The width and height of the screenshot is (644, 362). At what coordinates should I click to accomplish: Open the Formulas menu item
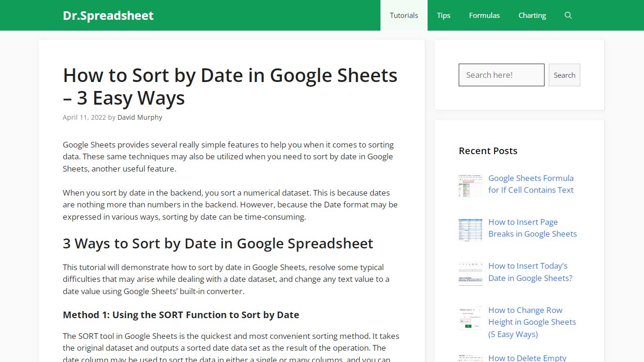pos(484,16)
